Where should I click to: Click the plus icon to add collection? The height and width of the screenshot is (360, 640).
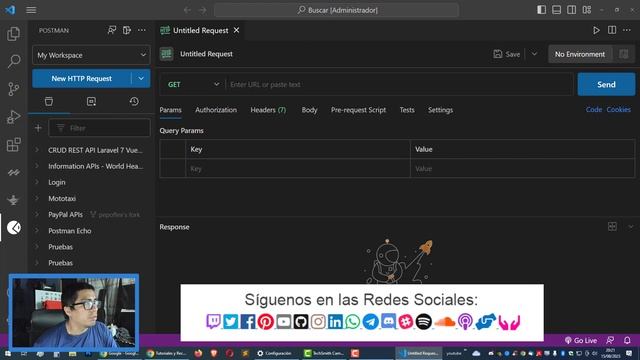pyautogui.click(x=38, y=128)
